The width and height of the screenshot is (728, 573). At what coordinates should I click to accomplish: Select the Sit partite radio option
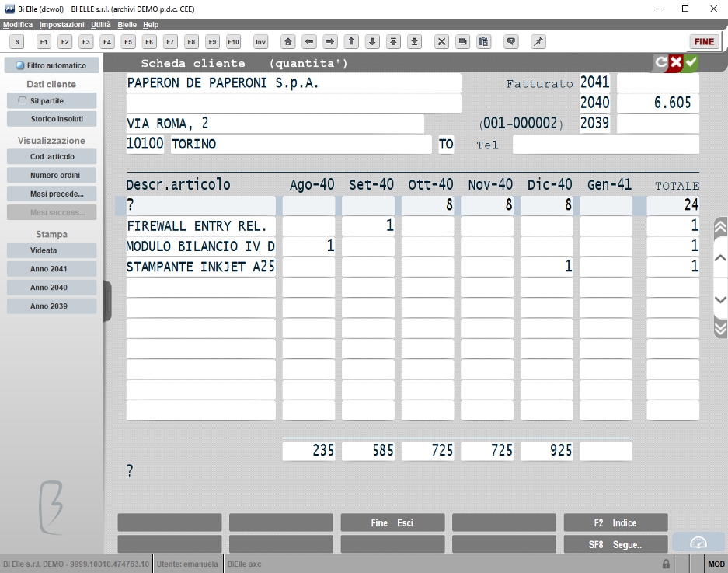tap(51, 100)
